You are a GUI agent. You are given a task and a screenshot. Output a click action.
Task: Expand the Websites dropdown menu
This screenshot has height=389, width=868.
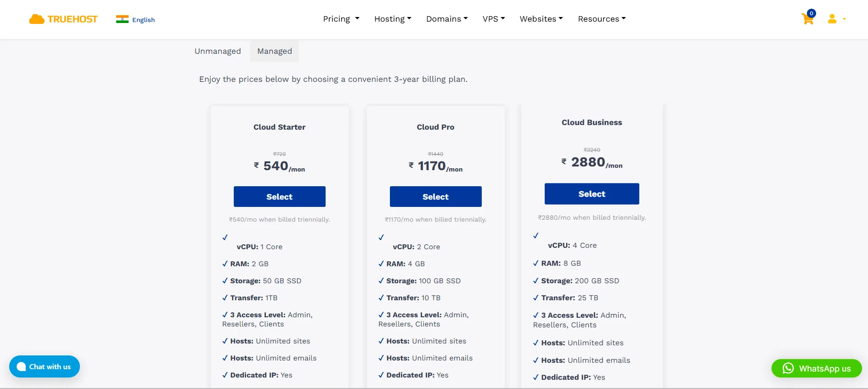click(x=541, y=19)
